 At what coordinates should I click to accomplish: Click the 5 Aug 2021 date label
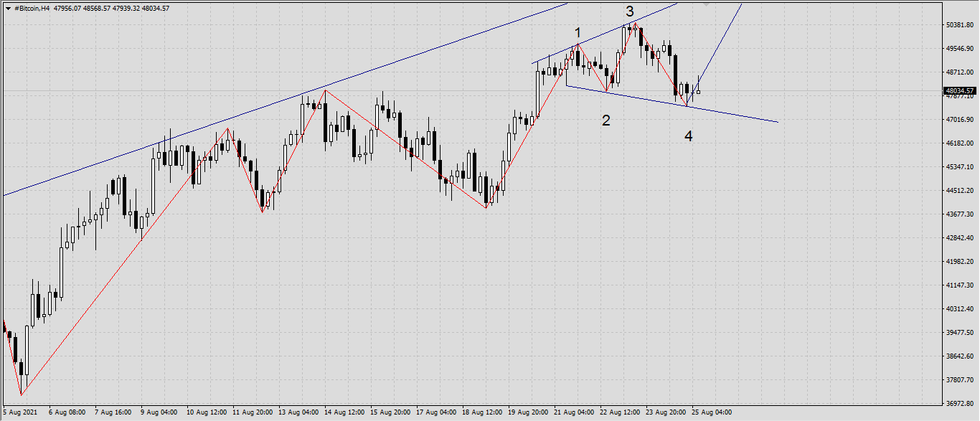click(20, 412)
